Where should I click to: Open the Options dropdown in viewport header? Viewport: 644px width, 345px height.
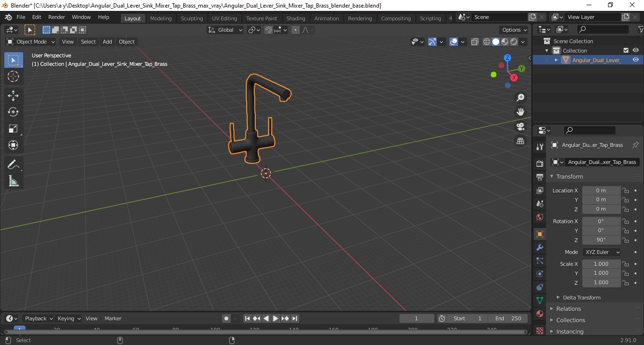click(x=515, y=30)
